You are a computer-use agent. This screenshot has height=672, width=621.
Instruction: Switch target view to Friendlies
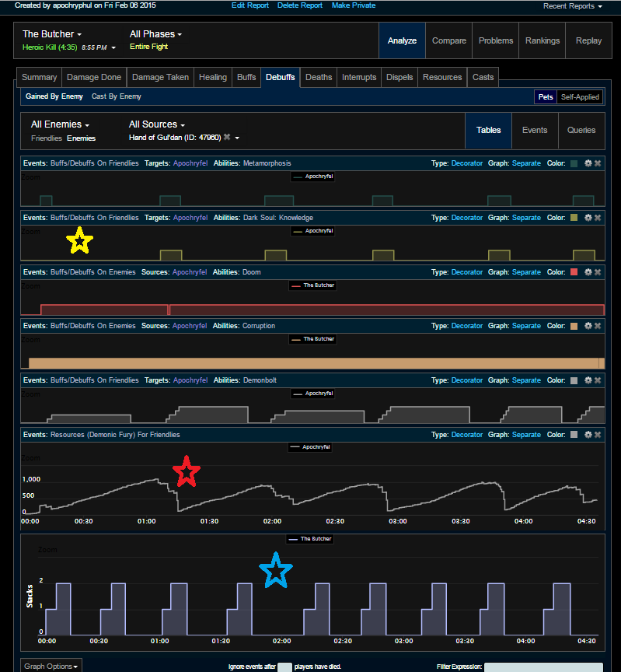pyautogui.click(x=47, y=138)
